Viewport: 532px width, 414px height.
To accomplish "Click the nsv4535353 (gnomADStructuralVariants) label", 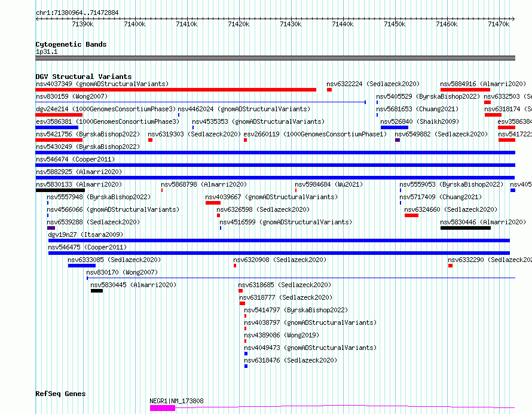I will coord(258,121).
